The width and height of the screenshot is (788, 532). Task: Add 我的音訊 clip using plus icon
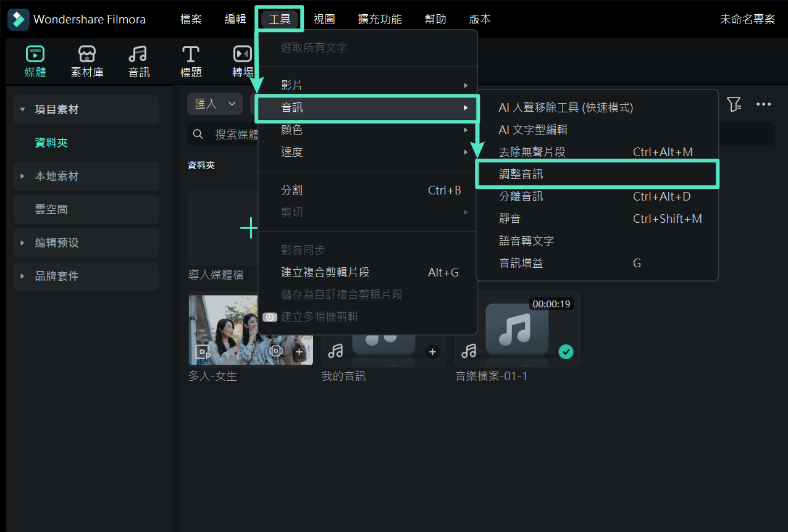[x=432, y=352]
